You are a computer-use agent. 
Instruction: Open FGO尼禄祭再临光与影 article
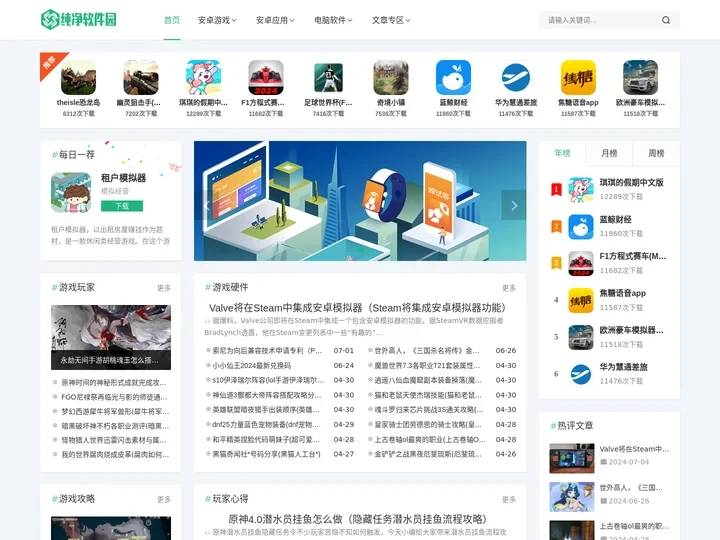[x=114, y=397]
